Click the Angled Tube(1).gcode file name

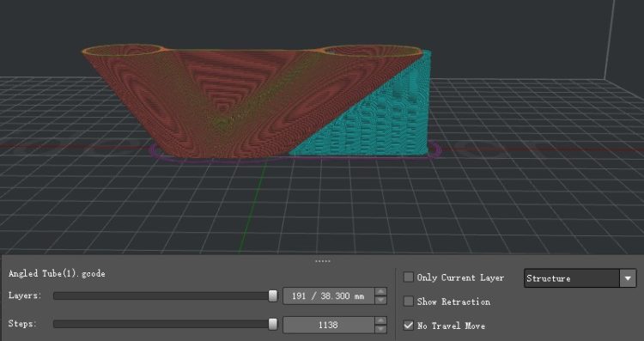click(x=57, y=274)
